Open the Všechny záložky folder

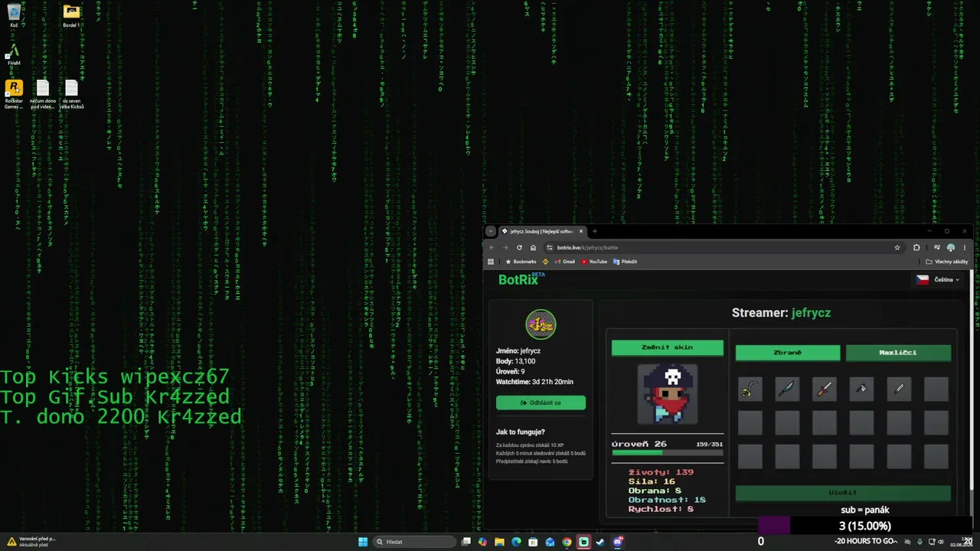[x=947, y=262]
